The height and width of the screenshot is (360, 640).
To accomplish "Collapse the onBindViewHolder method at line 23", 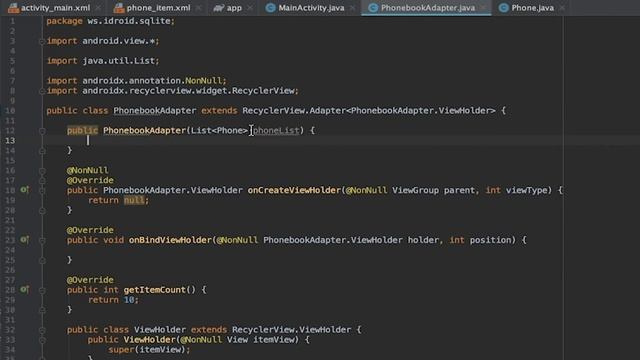I will pos(42,240).
